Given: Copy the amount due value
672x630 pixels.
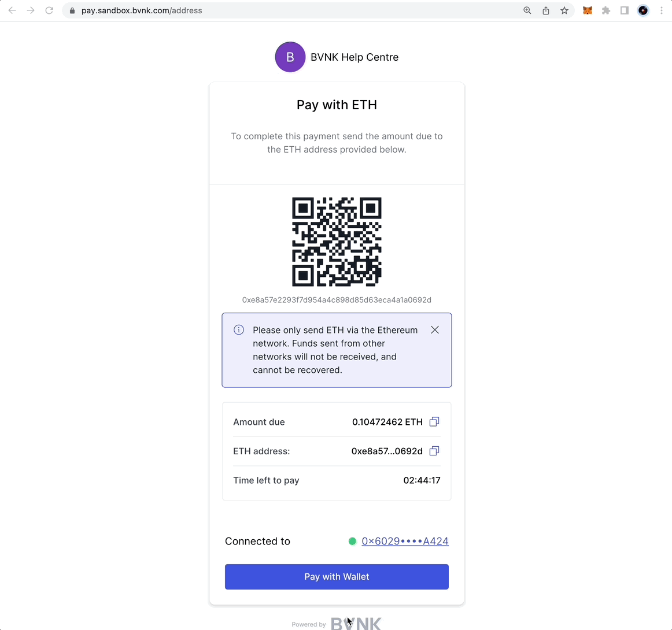Looking at the screenshot, I should pos(434,422).
